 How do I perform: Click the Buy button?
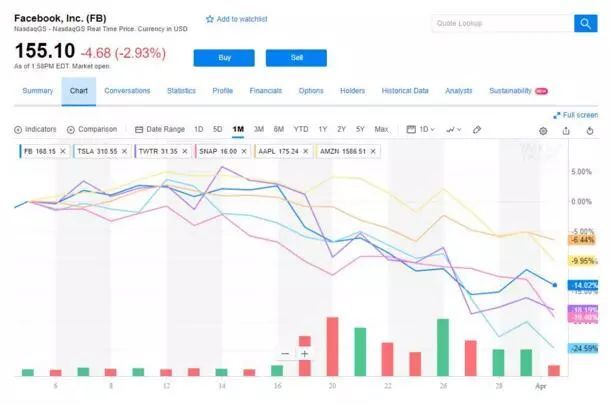[223, 58]
